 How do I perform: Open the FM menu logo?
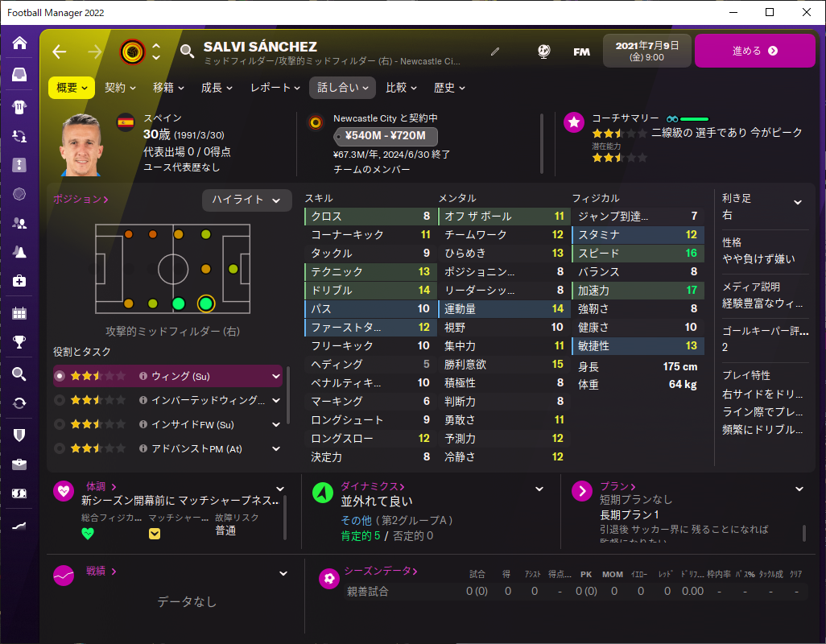(x=581, y=52)
